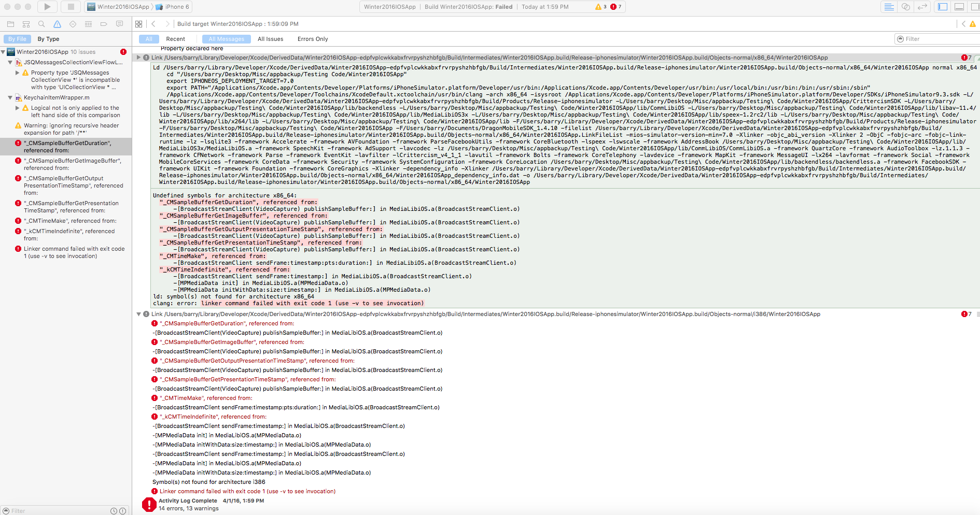The image size is (980, 515).
Task: Toggle the navigator pane visibility
Action: [x=943, y=7]
